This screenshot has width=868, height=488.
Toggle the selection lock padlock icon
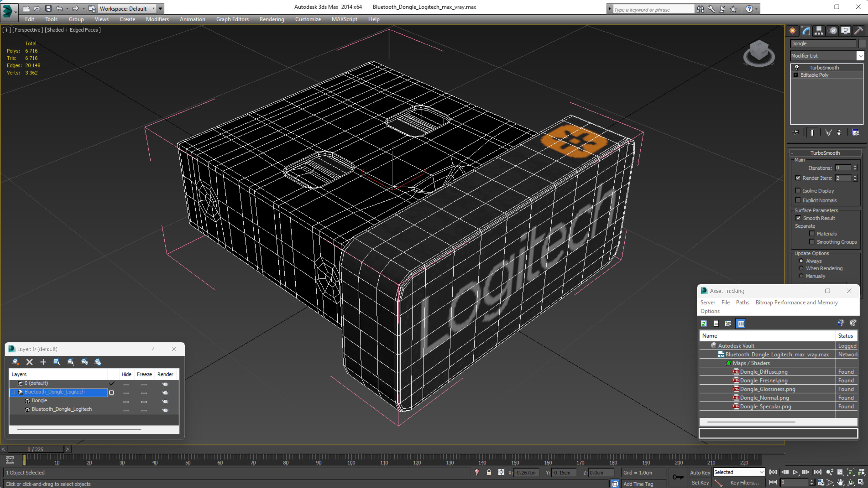point(489,472)
